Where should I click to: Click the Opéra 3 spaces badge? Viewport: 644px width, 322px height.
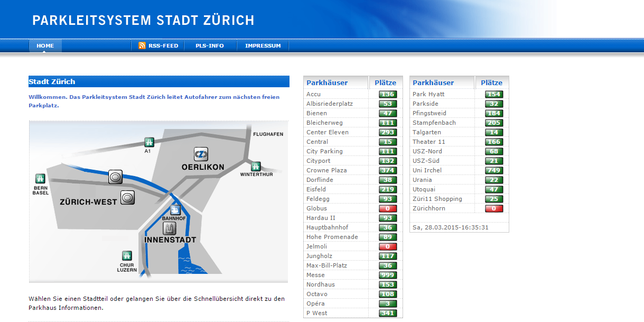tap(388, 303)
